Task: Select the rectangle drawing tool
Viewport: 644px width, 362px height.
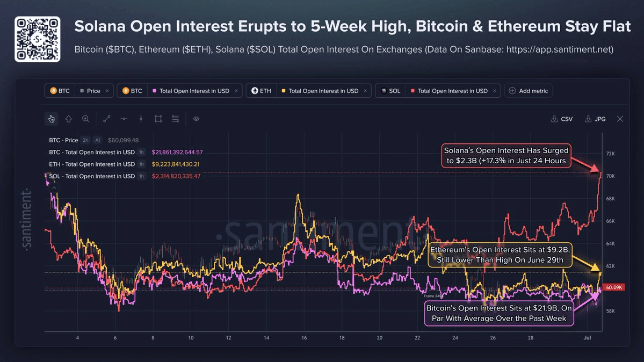Action: (x=158, y=119)
